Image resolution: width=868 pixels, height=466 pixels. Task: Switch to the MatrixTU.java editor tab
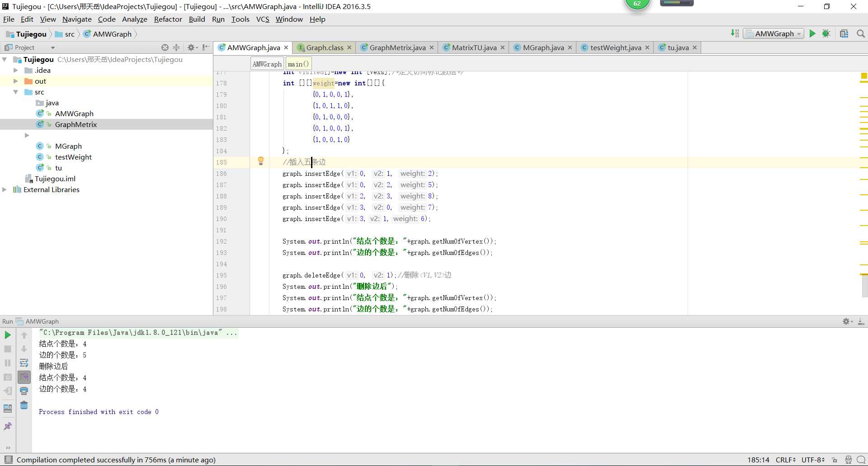[474, 48]
